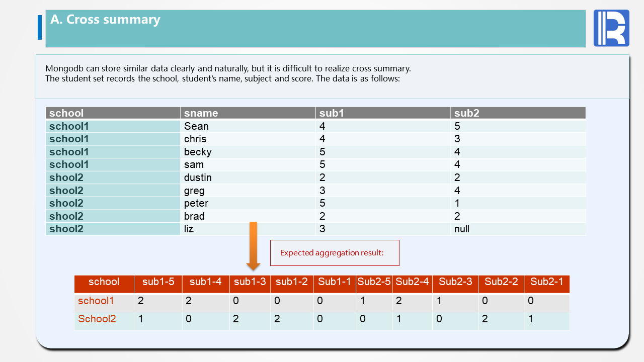Select the 'sname' column header
Screen dimensions: 644x362
[201, 113]
